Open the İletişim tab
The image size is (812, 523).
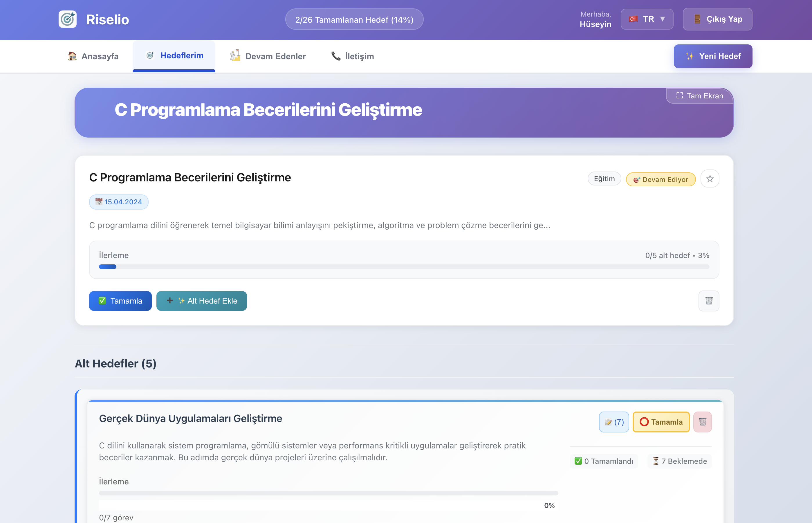click(x=353, y=56)
